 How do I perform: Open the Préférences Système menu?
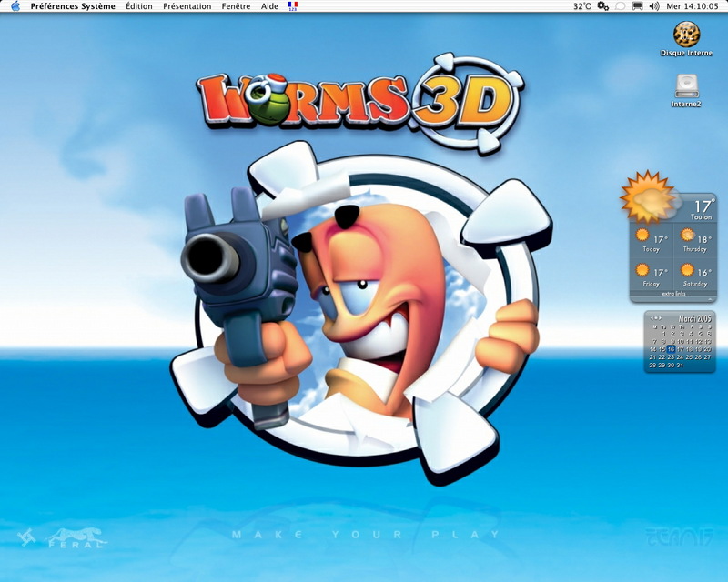[x=73, y=6]
